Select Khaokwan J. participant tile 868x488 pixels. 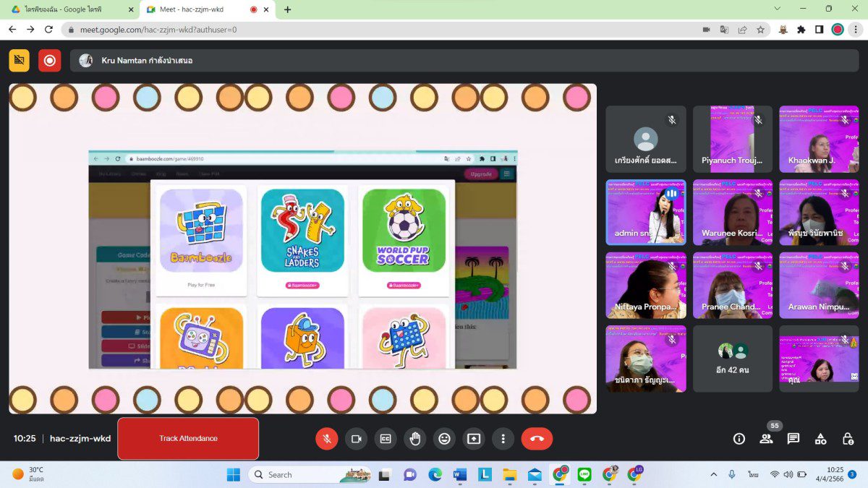[819, 139]
